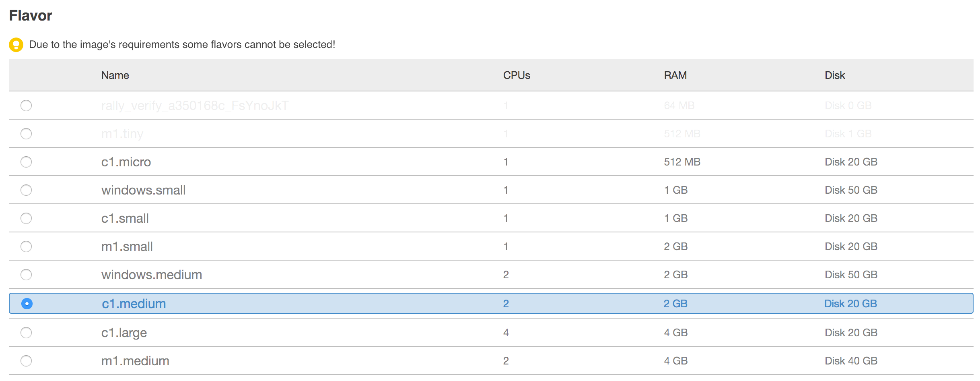Click the CPU count 4 in c1.large row
Image resolution: width=980 pixels, height=381 pixels.
(506, 333)
